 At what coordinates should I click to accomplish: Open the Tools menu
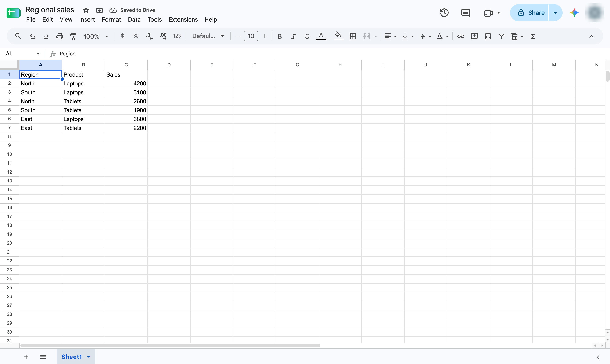(155, 20)
